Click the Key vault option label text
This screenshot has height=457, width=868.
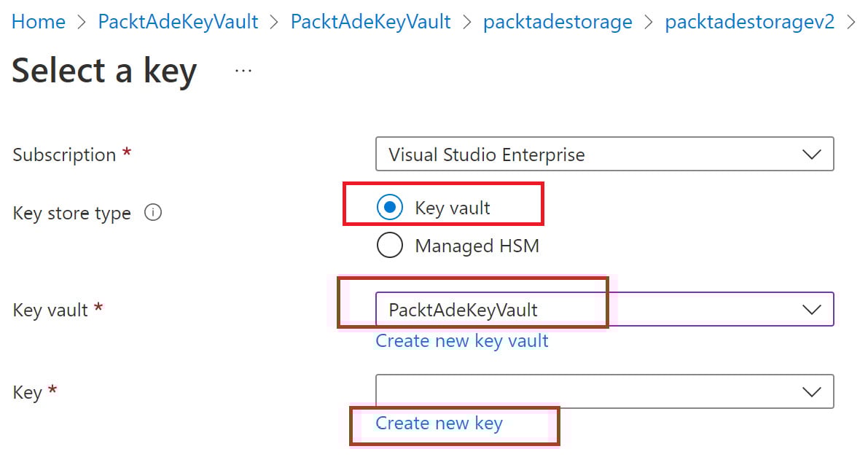(453, 208)
